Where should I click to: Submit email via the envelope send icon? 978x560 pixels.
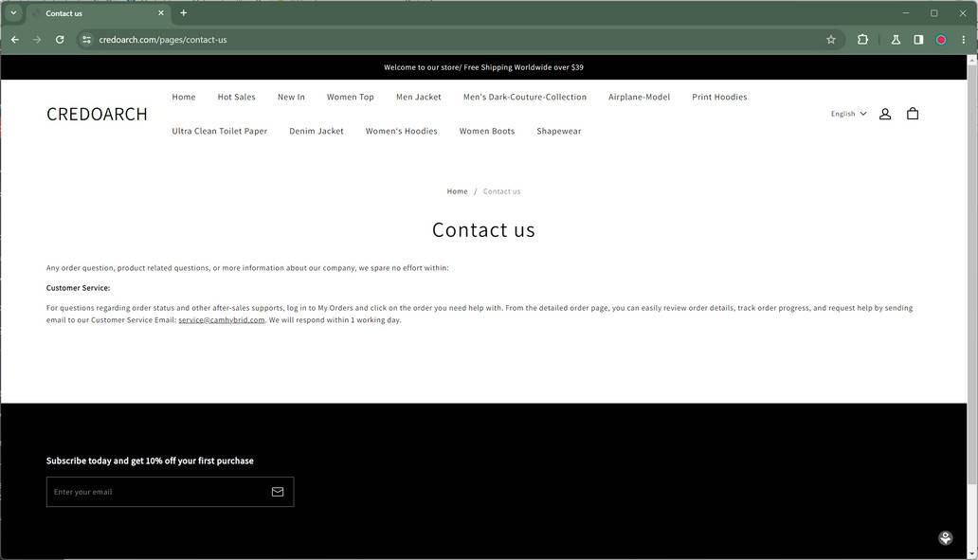click(277, 491)
